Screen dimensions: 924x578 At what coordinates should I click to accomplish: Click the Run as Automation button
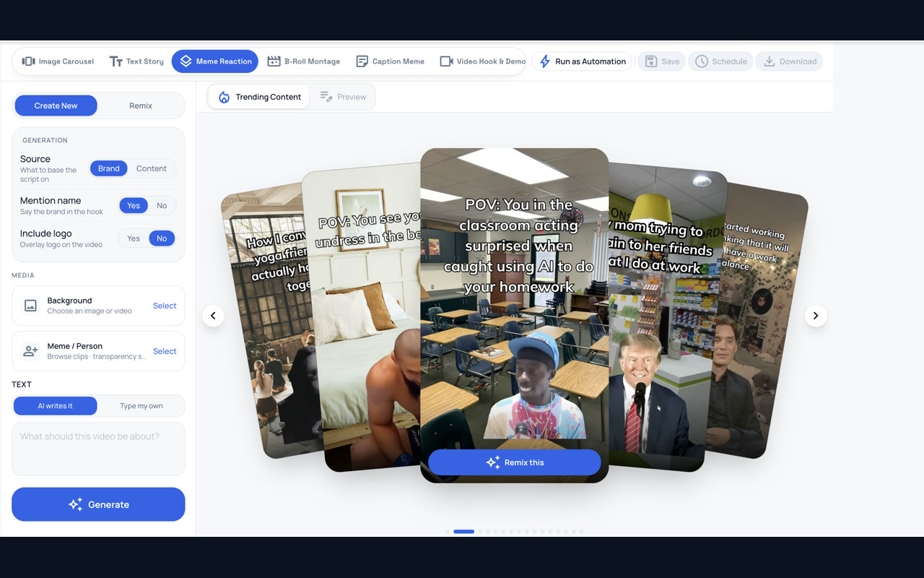(583, 61)
